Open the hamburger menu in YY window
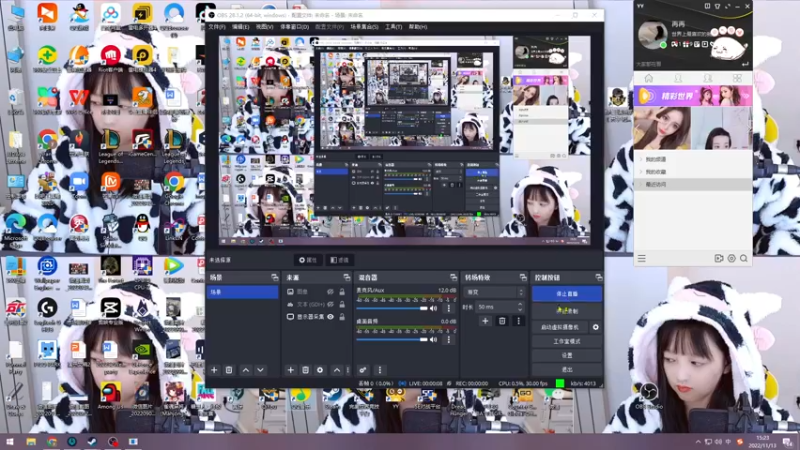The image size is (800, 450). (642, 259)
